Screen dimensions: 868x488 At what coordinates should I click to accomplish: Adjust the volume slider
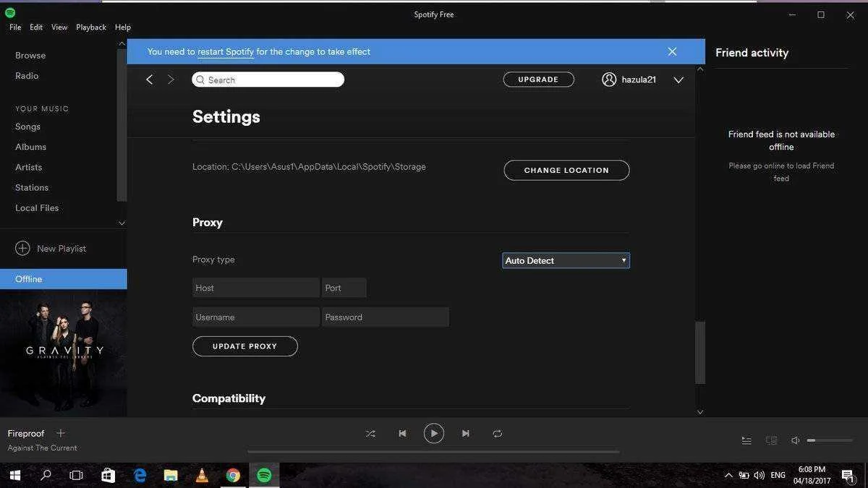[x=830, y=440]
